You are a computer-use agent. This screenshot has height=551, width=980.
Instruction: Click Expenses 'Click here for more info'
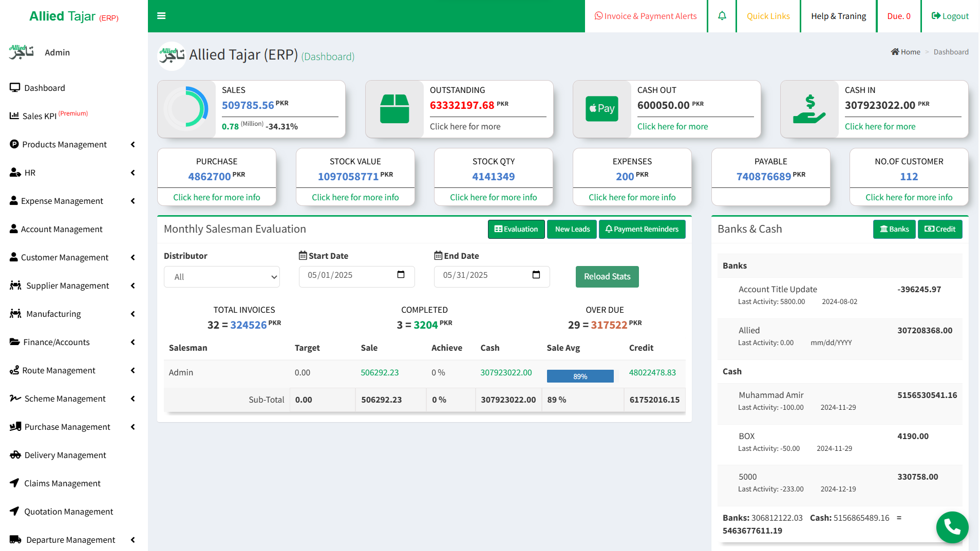point(632,197)
